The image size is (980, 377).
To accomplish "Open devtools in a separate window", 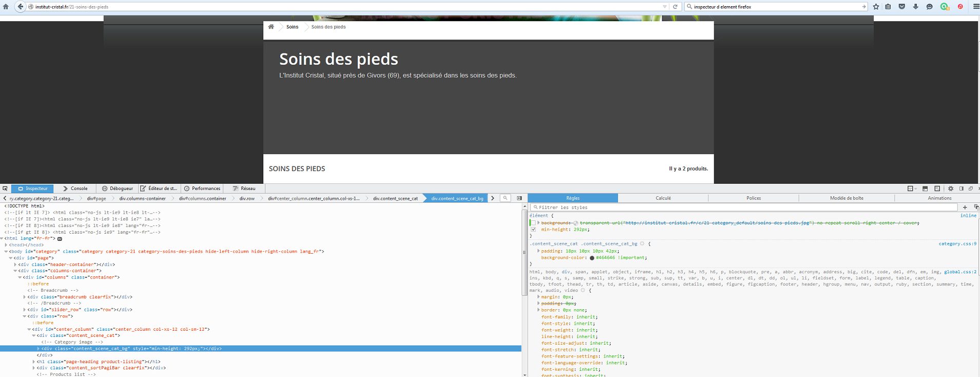I will coord(971,188).
